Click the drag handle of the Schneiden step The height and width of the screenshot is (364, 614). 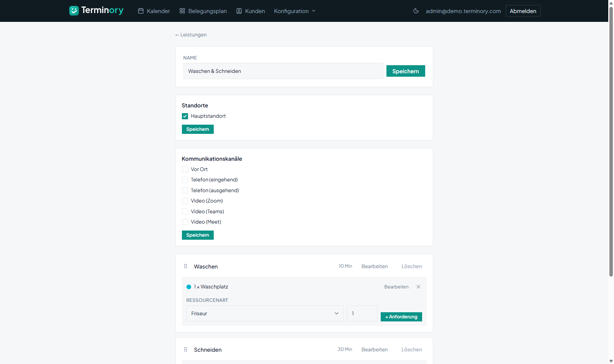click(x=186, y=349)
